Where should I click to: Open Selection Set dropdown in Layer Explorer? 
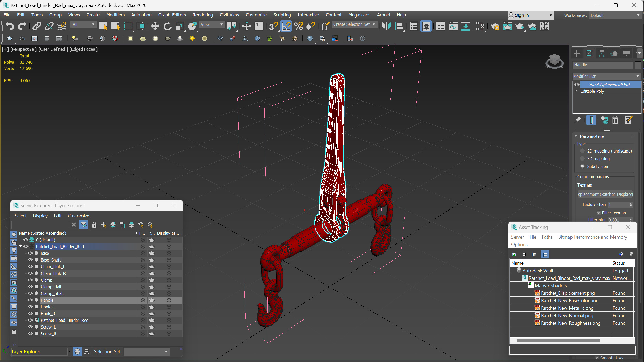click(146, 352)
